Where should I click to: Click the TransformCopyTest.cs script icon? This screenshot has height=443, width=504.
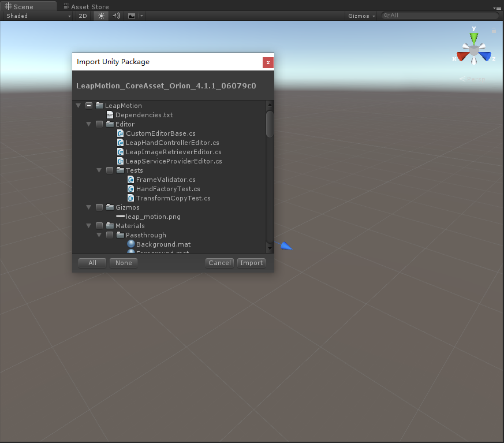[131, 198]
